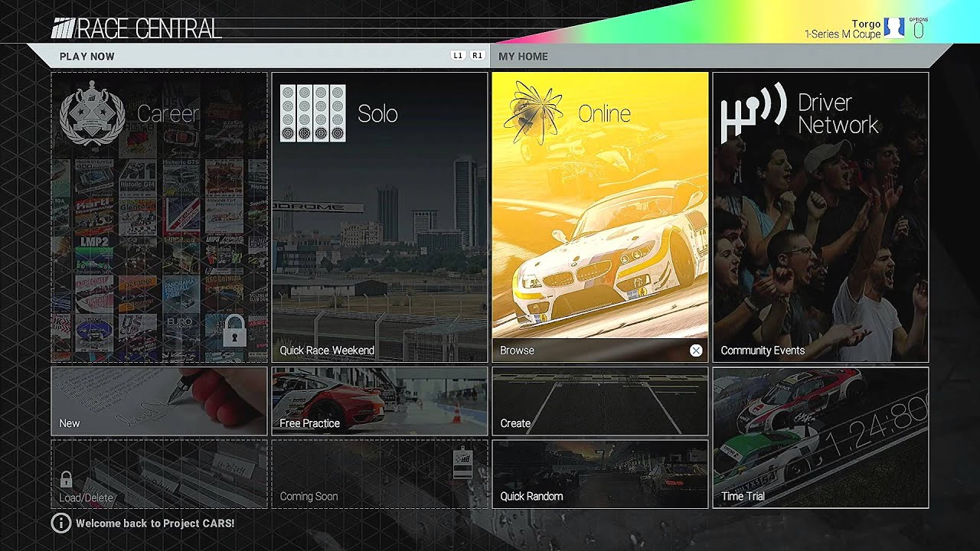Click the info icon beside welcome message

(x=60, y=523)
